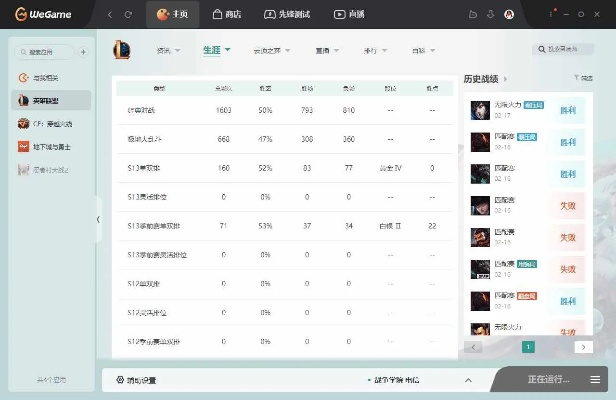Select page 1 in match history pagination
The image size is (616, 400).
point(528,347)
